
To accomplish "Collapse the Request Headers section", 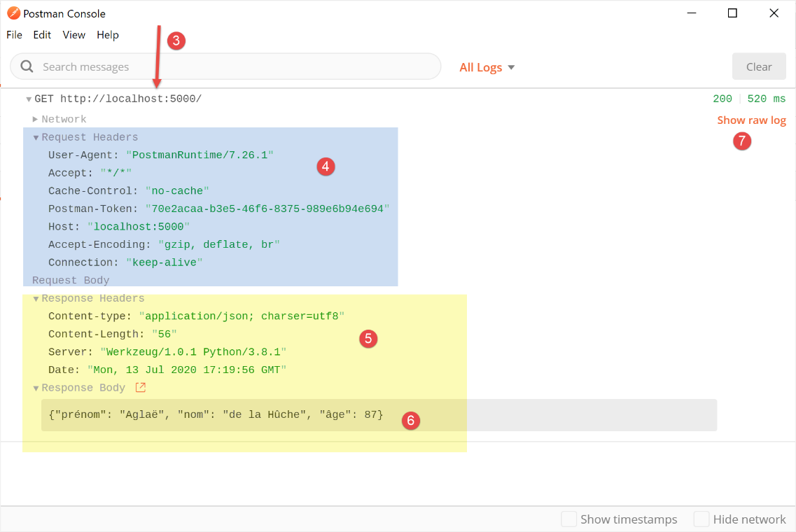I will pos(36,137).
